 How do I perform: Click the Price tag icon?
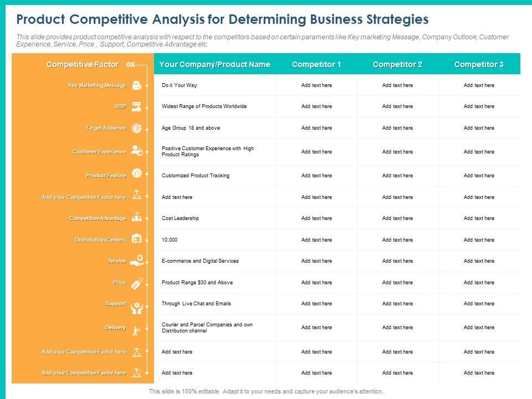pos(136,283)
